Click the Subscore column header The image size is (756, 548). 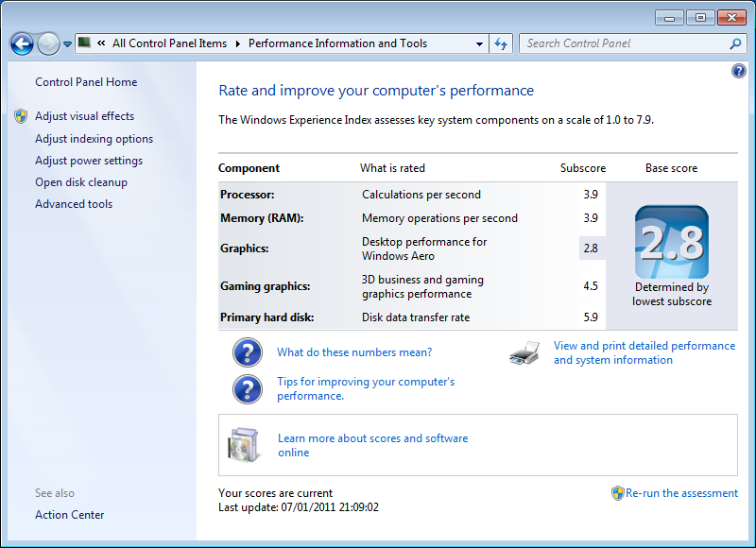tap(583, 168)
